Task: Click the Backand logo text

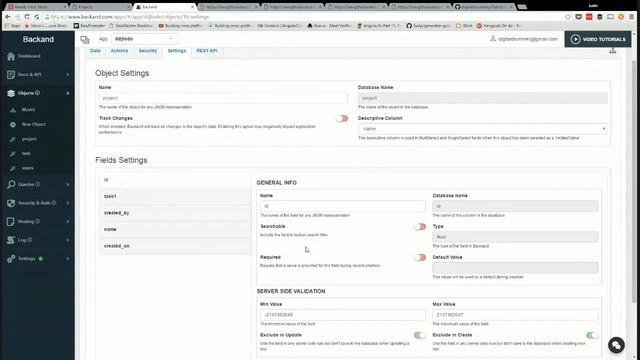Action: tap(38, 39)
